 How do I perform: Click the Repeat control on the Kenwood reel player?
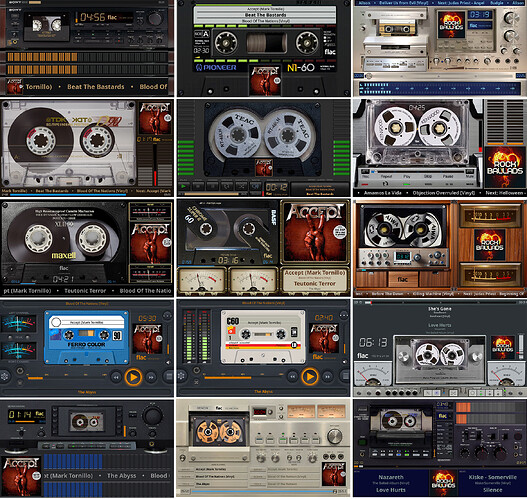(386, 176)
